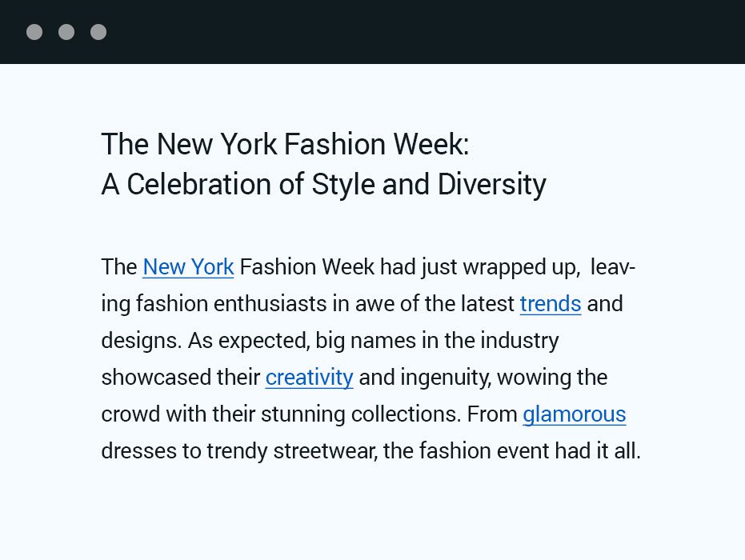The width and height of the screenshot is (745, 560).
Task: Click the rightmost window dot
Action: click(98, 32)
